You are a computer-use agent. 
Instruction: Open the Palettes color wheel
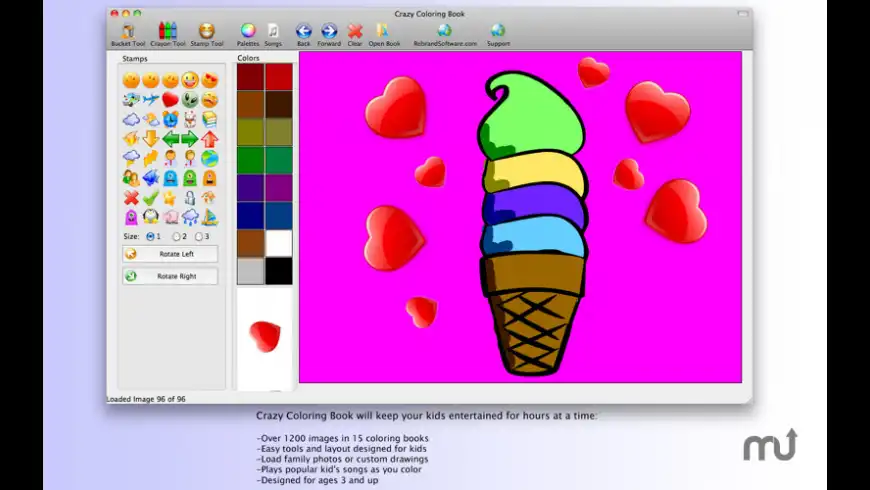tap(248, 31)
